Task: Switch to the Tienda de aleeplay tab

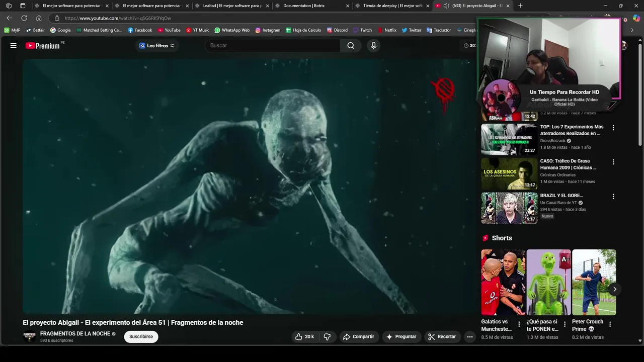Action: pyautogui.click(x=392, y=6)
